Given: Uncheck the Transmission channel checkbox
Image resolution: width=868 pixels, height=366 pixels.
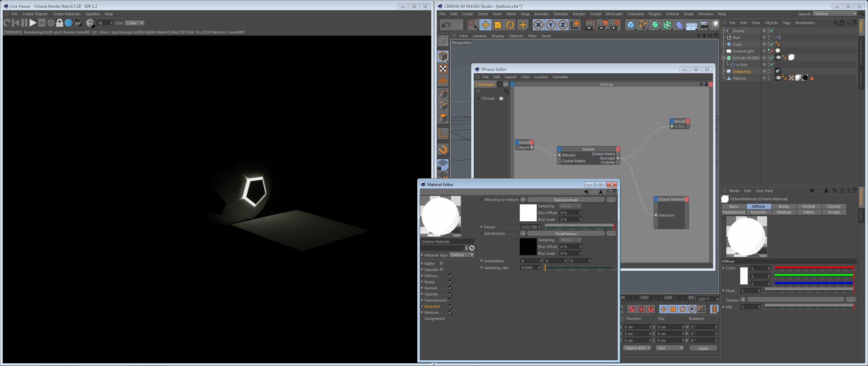Looking at the screenshot, I should click(x=450, y=300).
